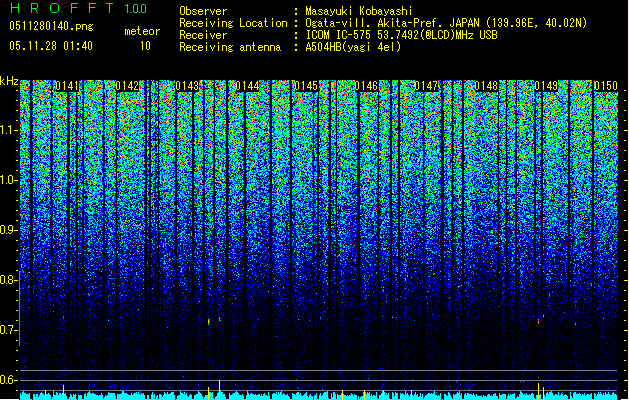
Task: Select the 0142 time marker
Action: click(x=127, y=86)
